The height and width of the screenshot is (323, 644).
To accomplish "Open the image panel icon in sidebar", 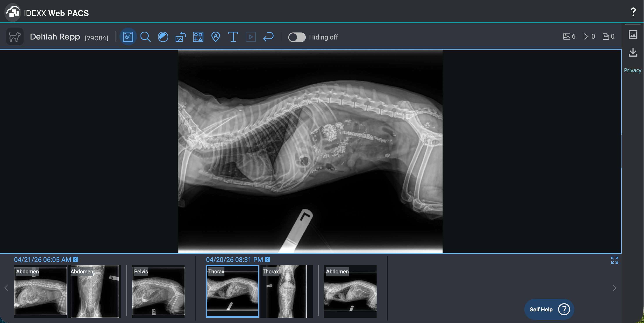I will point(633,34).
